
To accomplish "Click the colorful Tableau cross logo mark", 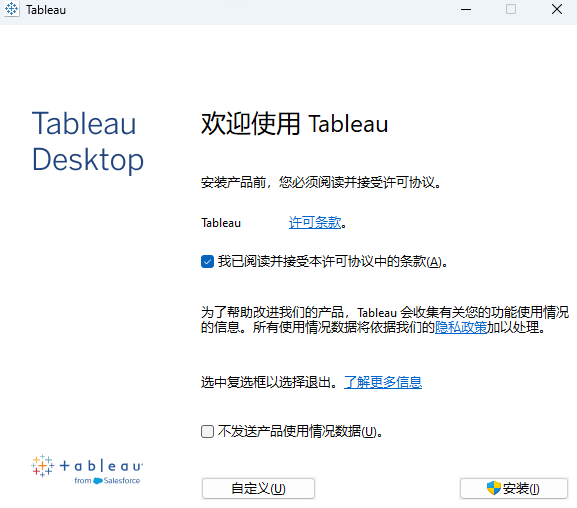I will (42, 466).
